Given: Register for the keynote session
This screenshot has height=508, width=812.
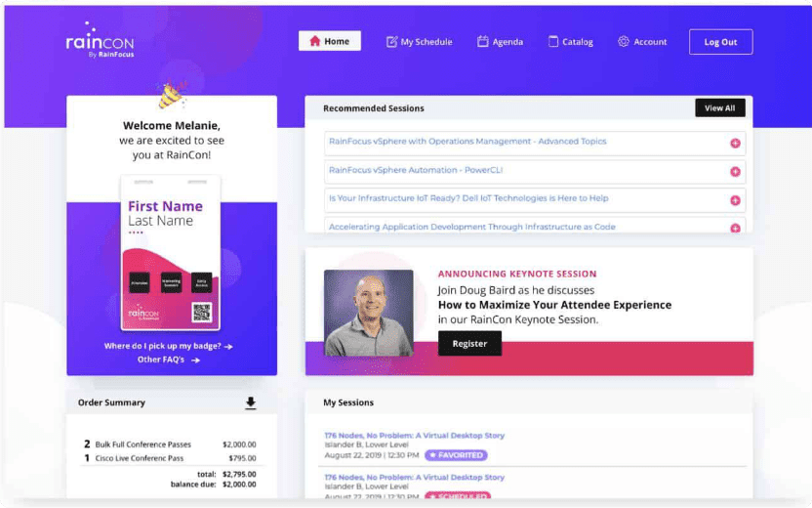Looking at the screenshot, I should (469, 344).
